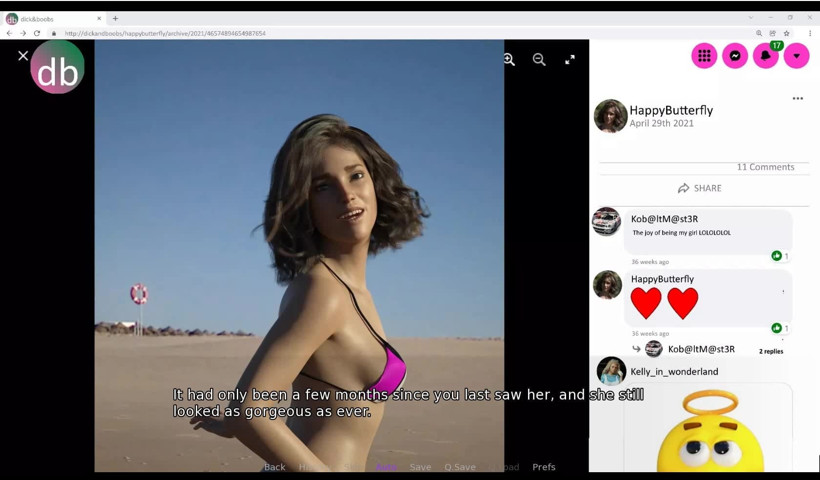Open Kelly_in_wonderland avatar
820x480 pixels.
pos(611,371)
